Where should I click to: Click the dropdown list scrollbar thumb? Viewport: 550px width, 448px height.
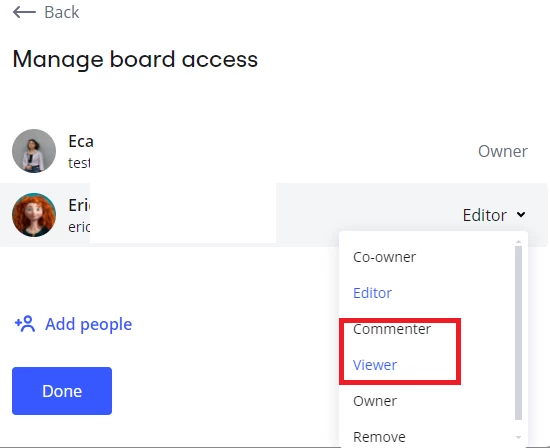pos(518,333)
